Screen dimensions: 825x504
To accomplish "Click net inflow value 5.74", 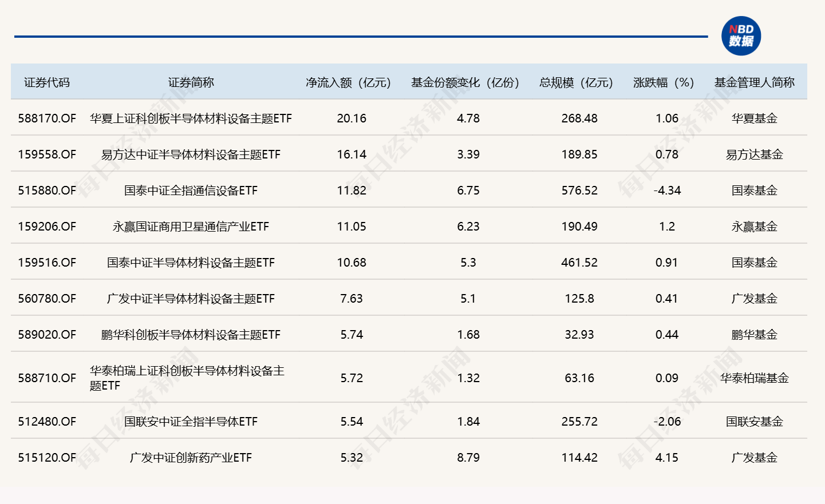I will point(352,335).
